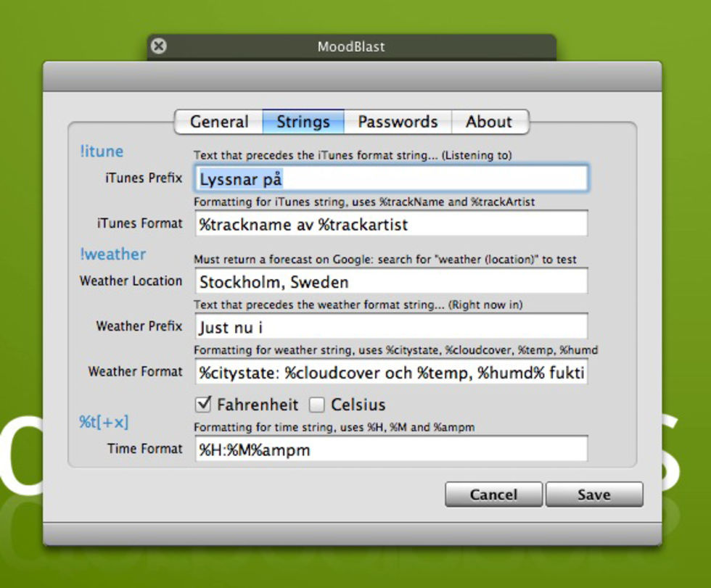The image size is (711, 588).
Task: Open the Passwords tab
Action: (398, 122)
